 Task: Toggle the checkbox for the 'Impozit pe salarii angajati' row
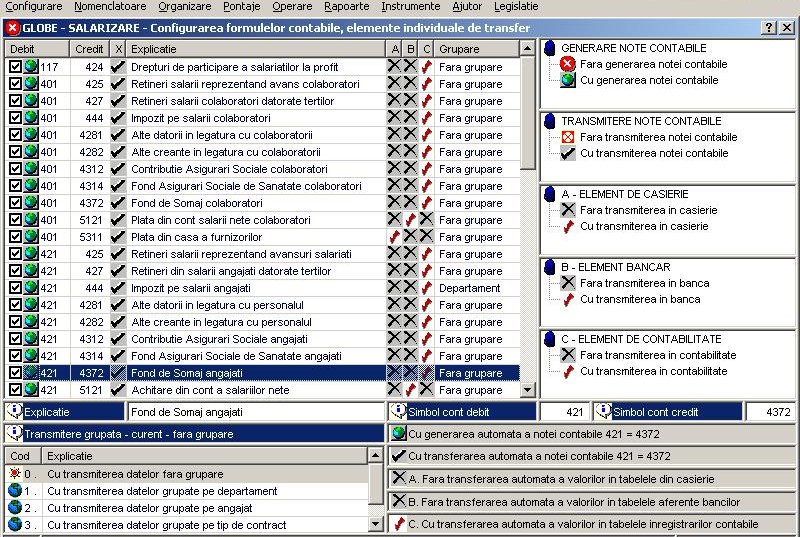pyautogui.click(x=15, y=288)
